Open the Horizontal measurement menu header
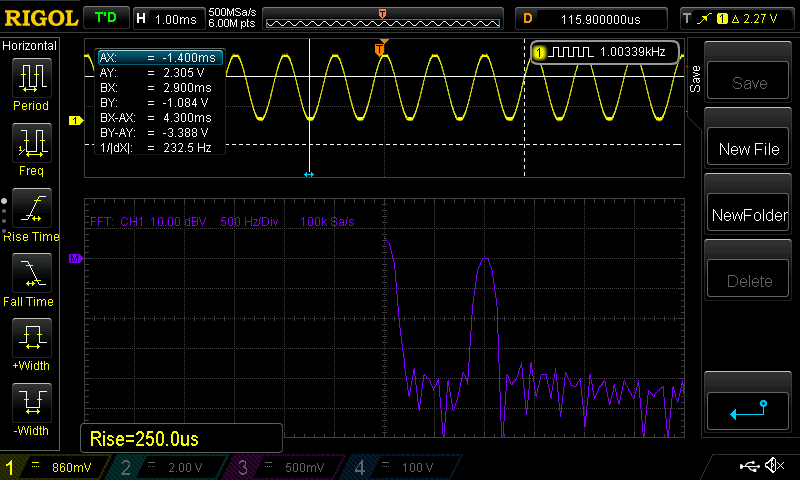800x480 pixels. 31,46
